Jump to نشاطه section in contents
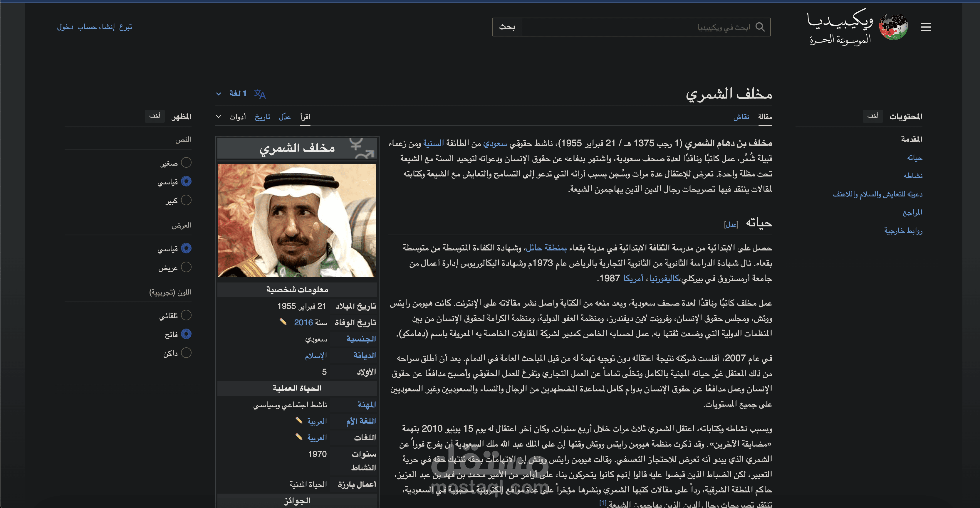 point(913,176)
